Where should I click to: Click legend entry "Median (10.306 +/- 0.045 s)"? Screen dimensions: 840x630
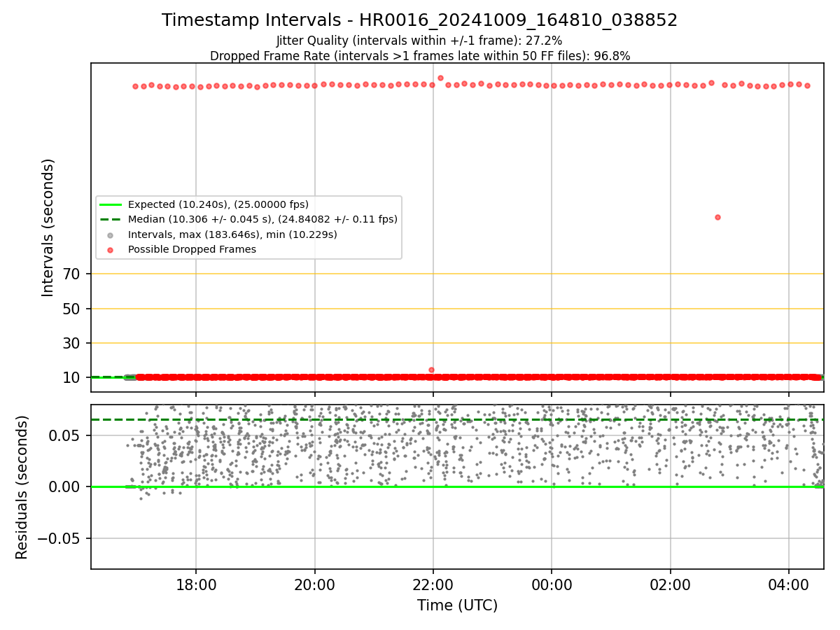click(x=262, y=219)
